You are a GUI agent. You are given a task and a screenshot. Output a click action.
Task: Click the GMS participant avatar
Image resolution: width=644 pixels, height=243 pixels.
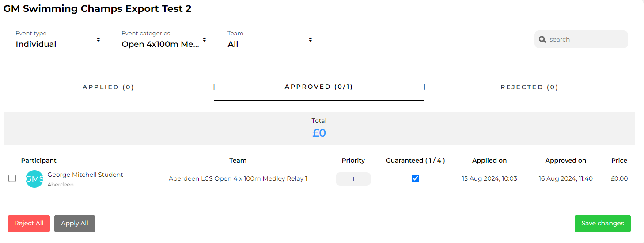[34, 179]
